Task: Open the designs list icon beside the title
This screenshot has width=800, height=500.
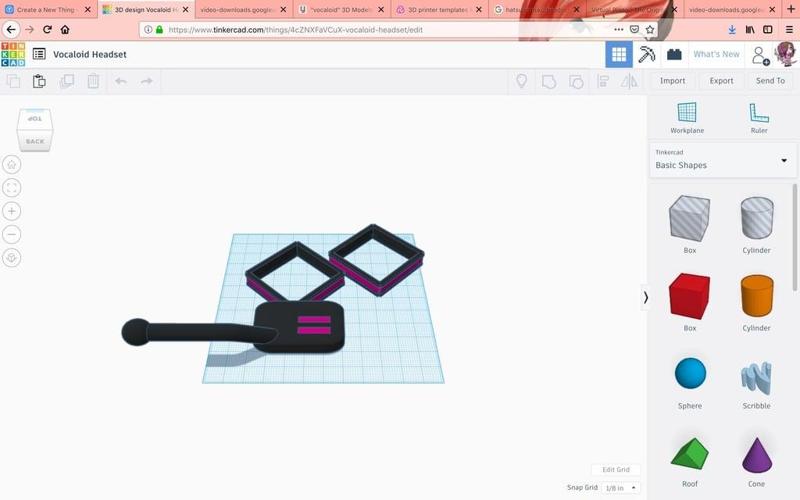Action: [39, 54]
